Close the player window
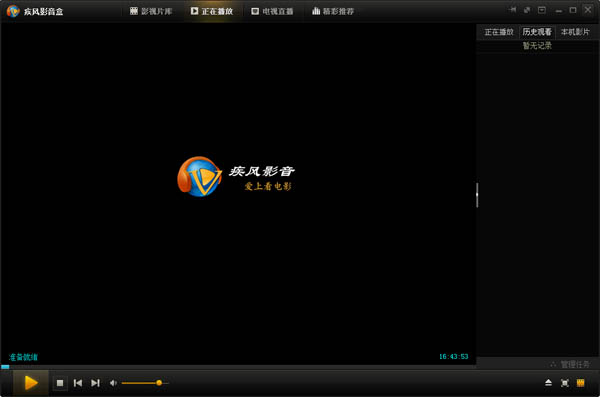This screenshot has height=397, width=600. 588,10
